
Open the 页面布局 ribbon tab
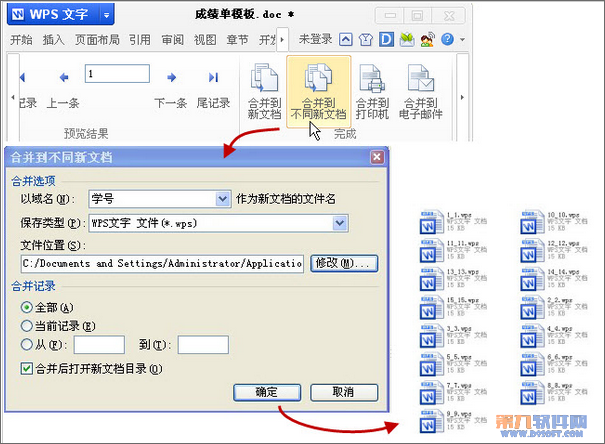click(98, 40)
